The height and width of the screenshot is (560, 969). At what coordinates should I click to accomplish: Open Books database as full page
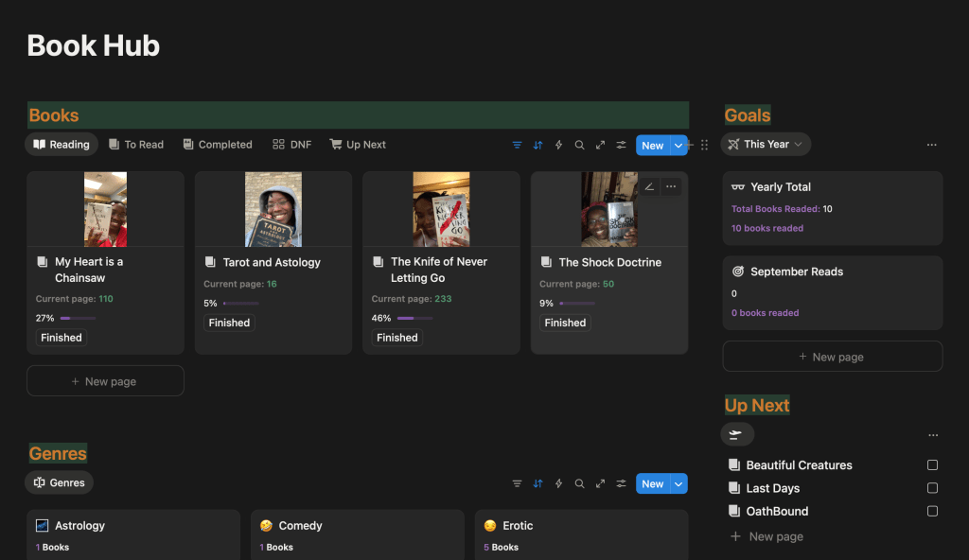click(x=600, y=145)
